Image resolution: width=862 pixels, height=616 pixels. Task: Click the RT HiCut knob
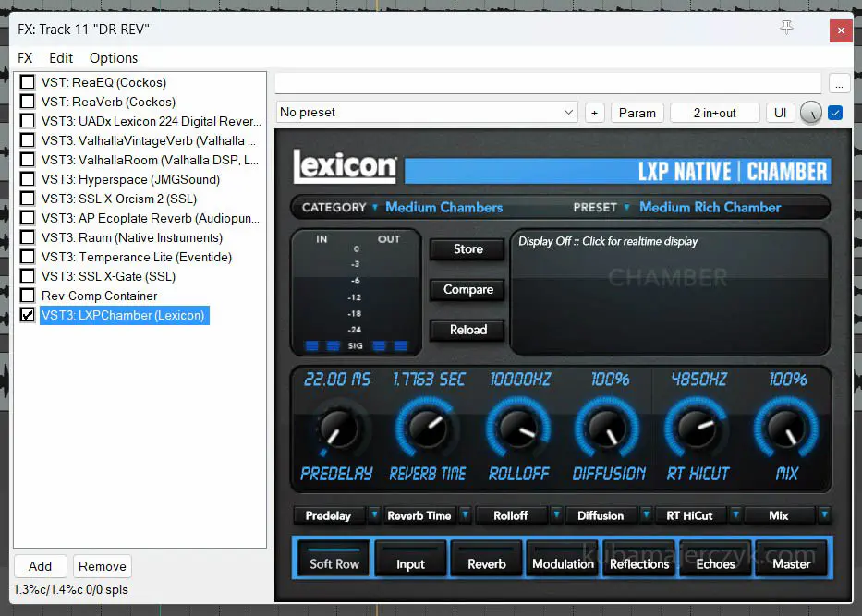[x=697, y=427]
